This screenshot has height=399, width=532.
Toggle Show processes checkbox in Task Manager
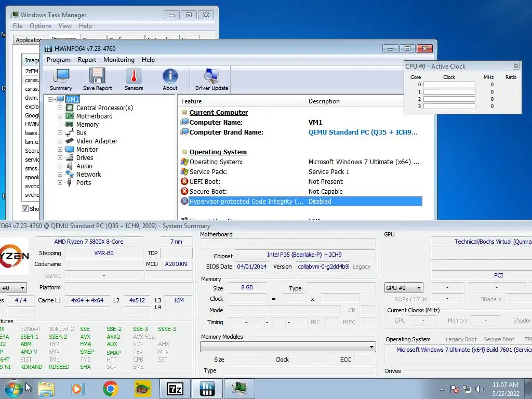tap(25, 209)
